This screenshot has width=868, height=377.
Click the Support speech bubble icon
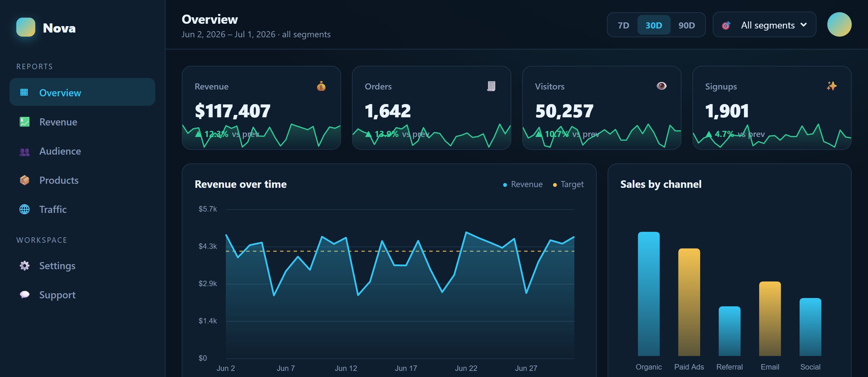tap(24, 295)
